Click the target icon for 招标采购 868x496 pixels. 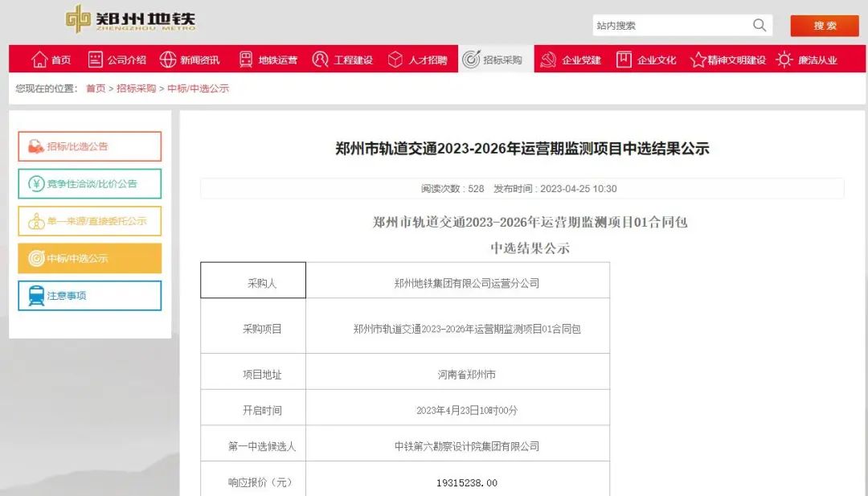(471, 59)
